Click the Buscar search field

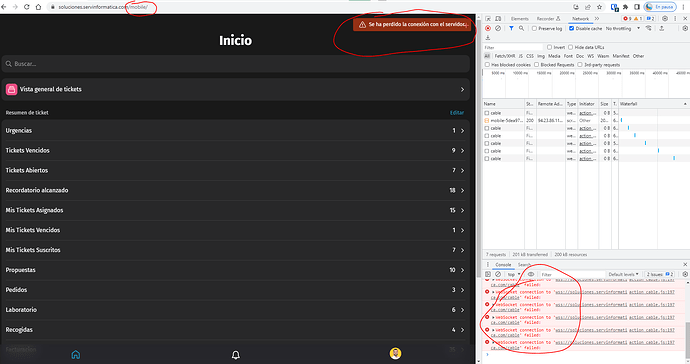[235, 64]
